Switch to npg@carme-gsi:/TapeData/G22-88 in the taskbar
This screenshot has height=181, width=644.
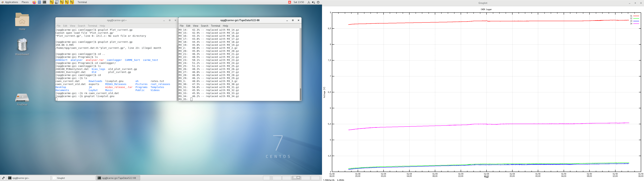tap(118, 178)
